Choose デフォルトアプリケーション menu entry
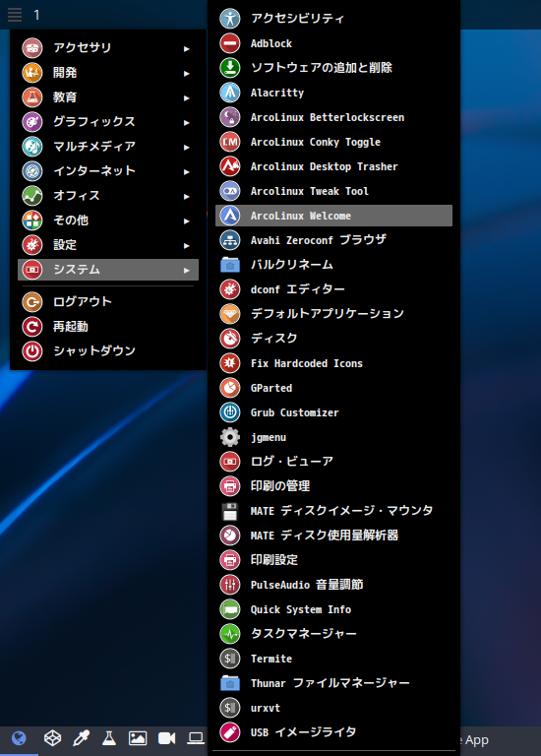Screen dimensions: 541x756 333,314
